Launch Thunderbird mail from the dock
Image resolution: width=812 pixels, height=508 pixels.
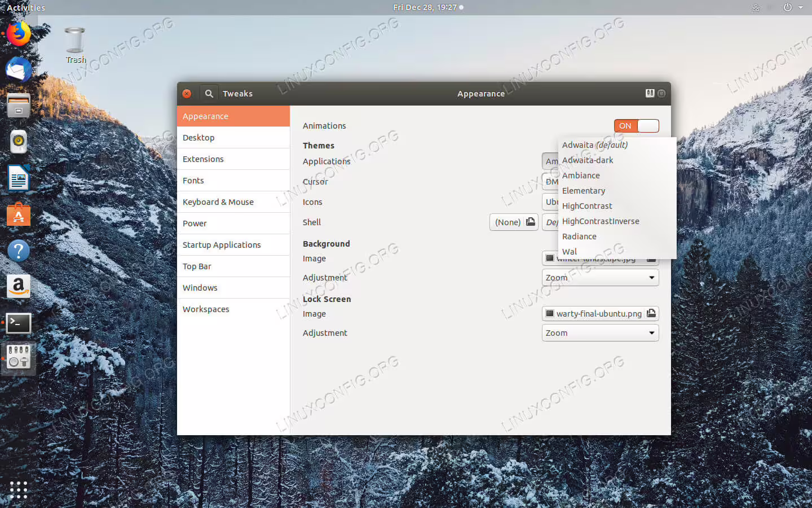pos(19,69)
